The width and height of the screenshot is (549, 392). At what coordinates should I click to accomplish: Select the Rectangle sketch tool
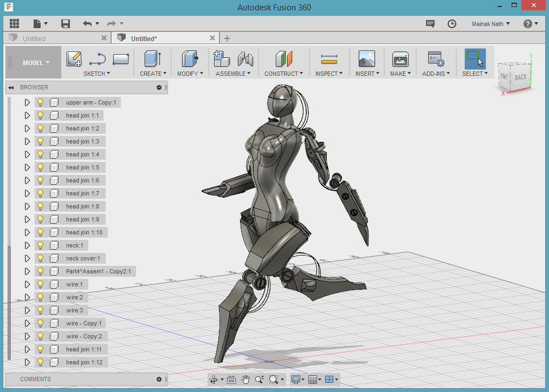[121, 59]
